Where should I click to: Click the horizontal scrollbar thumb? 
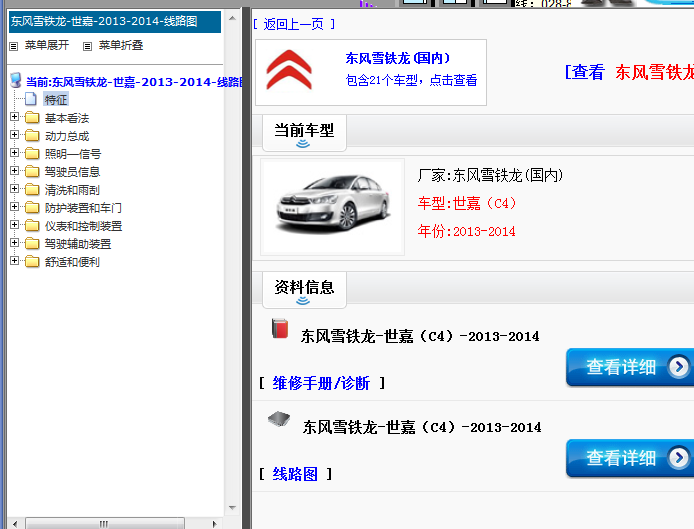tap(105, 524)
